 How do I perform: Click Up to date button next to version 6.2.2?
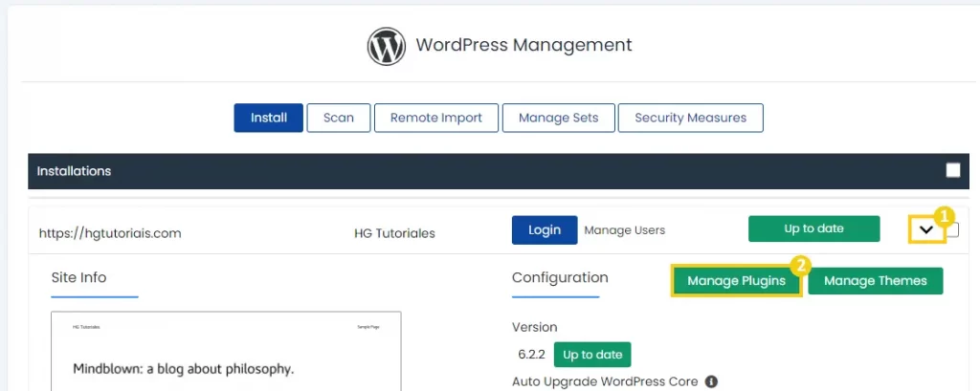click(x=592, y=355)
